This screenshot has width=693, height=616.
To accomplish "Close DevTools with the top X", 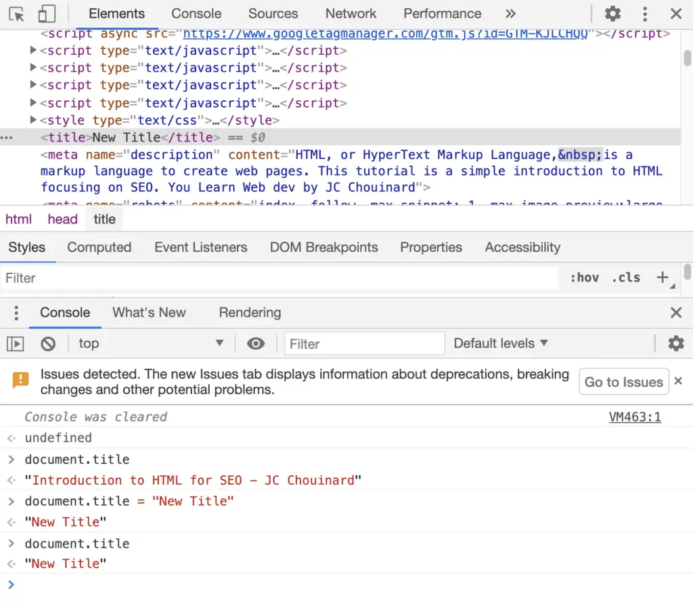I will 676,14.
